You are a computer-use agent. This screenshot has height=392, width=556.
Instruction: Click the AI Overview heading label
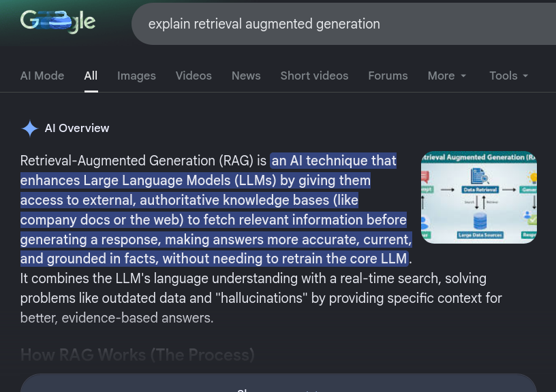coord(77,128)
